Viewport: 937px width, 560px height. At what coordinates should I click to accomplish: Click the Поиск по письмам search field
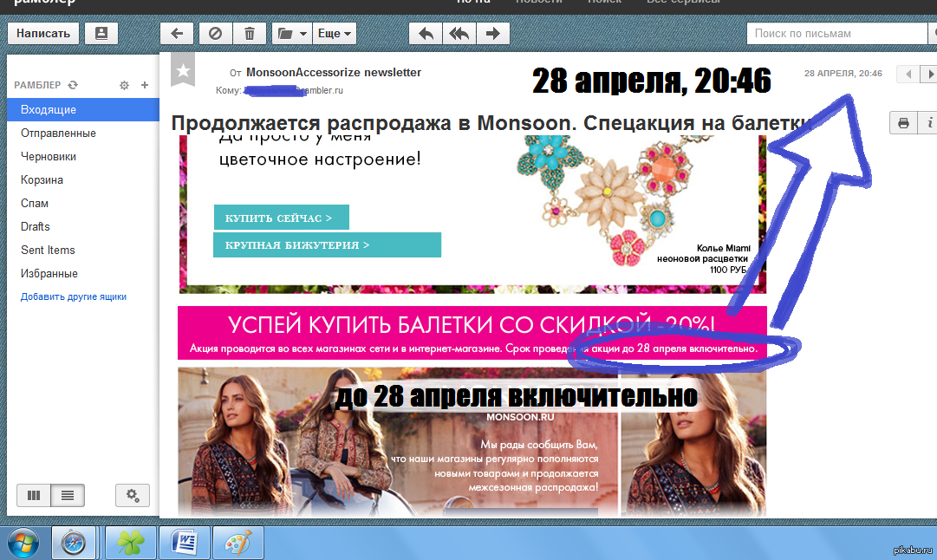click(x=832, y=34)
